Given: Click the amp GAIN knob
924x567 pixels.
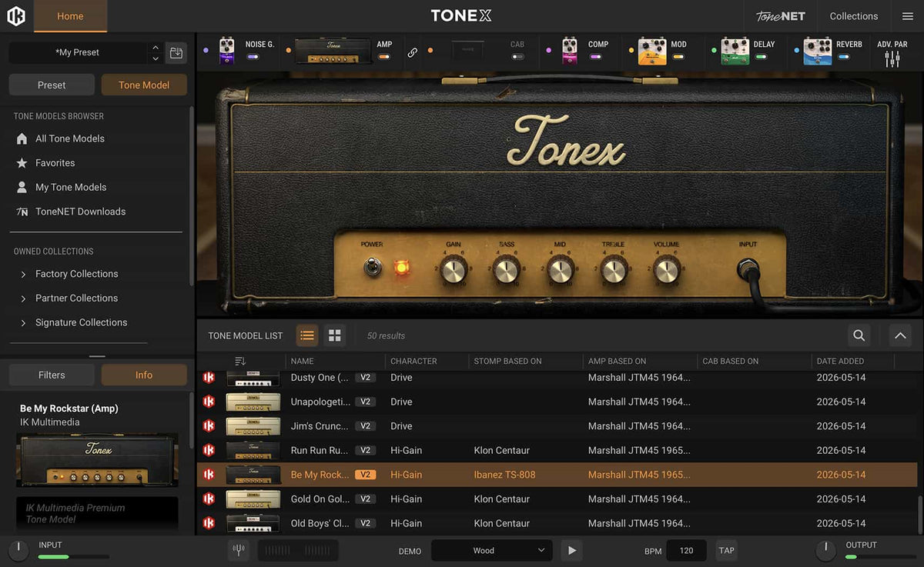Looking at the screenshot, I should (x=454, y=270).
